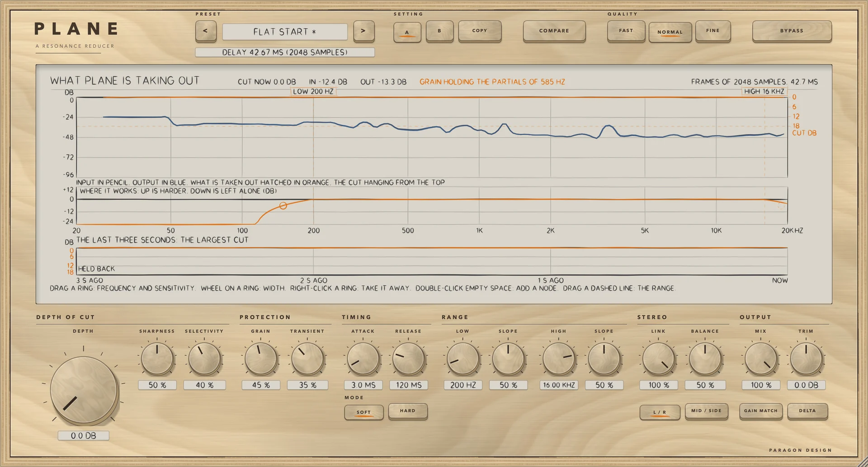Click the sharpness value field 50 %
This screenshot has width=868, height=467.
click(157, 385)
